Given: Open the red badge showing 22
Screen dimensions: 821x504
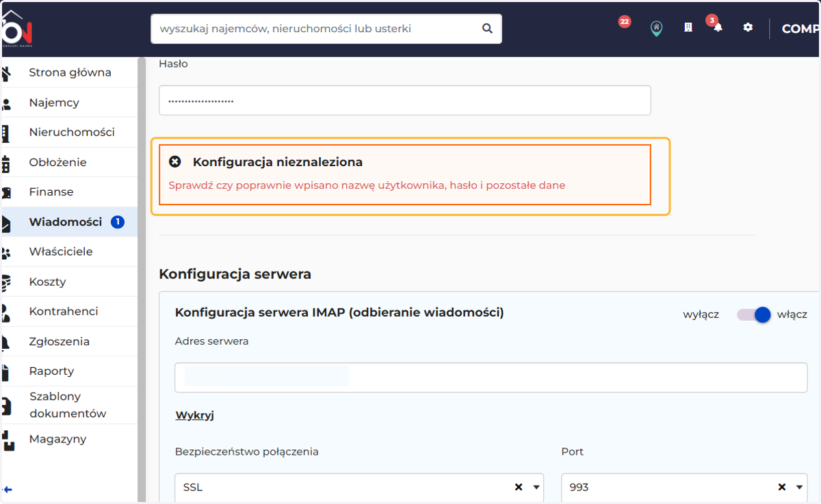Looking at the screenshot, I should pos(624,22).
